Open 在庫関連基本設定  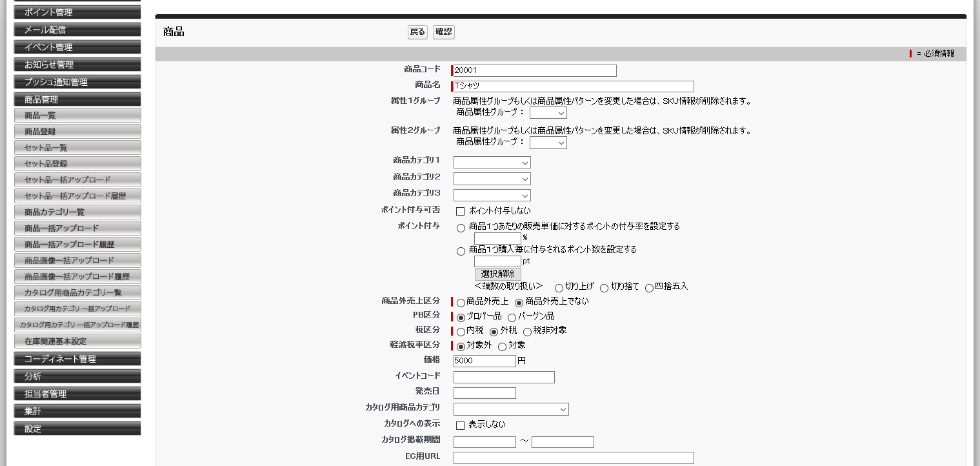[x=77, y=340]
